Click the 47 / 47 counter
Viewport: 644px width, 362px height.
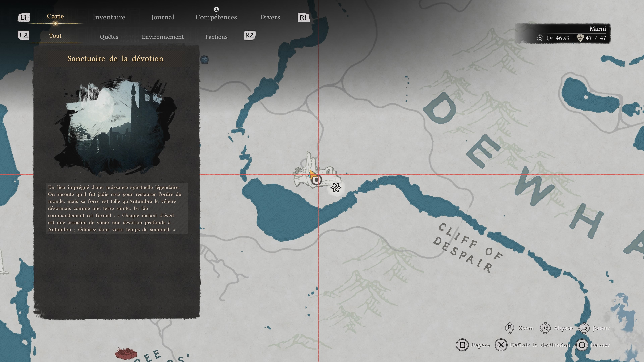coord(596,38)
